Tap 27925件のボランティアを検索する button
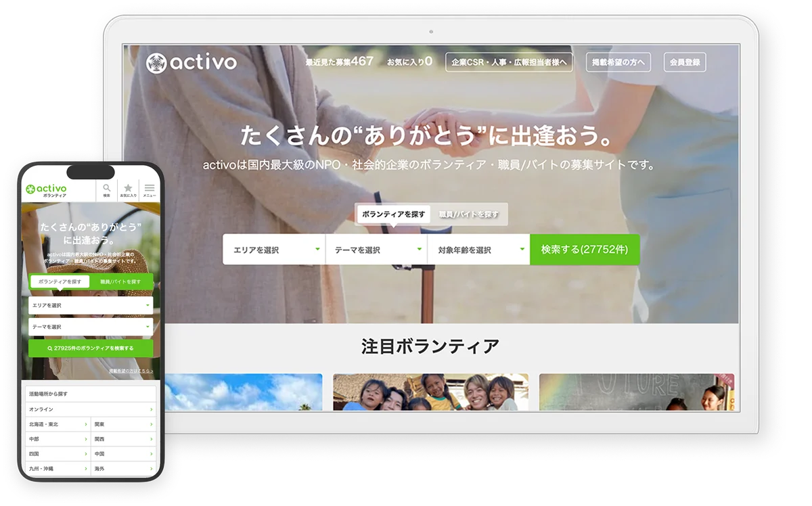812x506 pixels. click(x=91, y=348)
